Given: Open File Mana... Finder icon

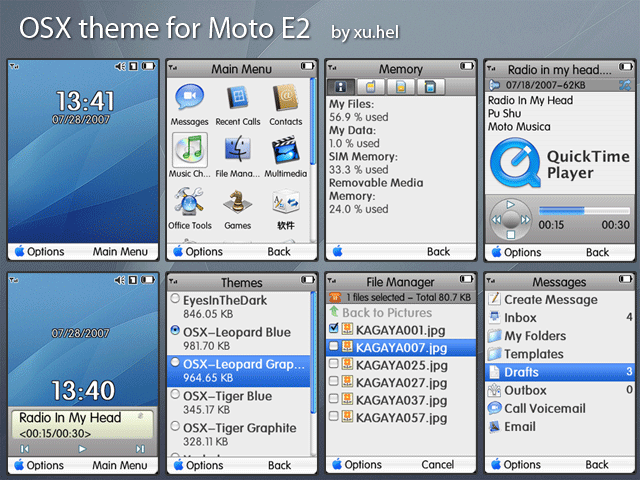Looking at the screenshot, I should 238,150.
